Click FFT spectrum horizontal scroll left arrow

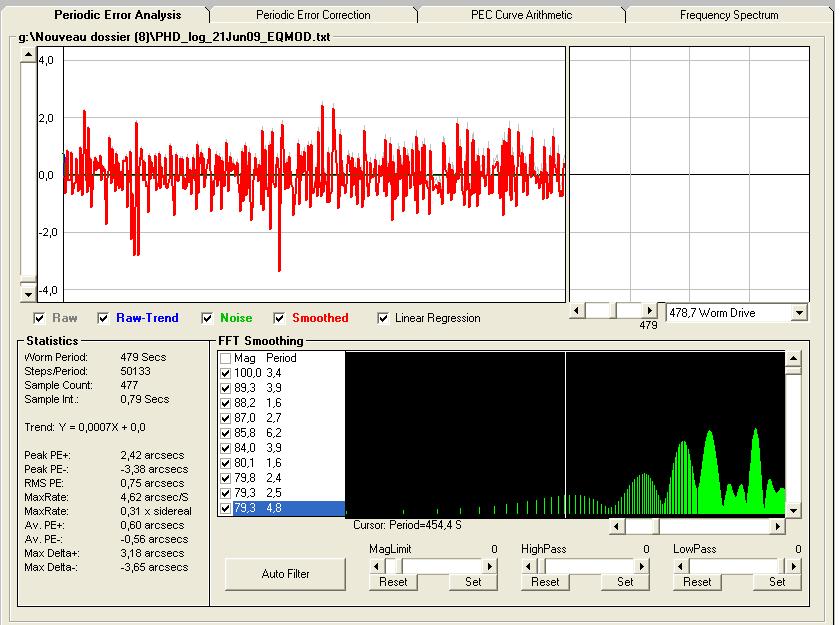(x=617, y=527)
